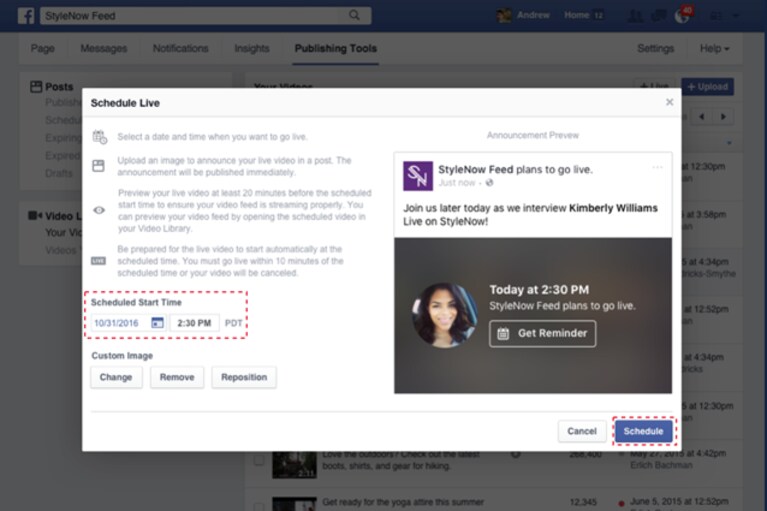The image size is (767, 511).
Task: Open the calendar date picker icon
Action: pos(158,323)
